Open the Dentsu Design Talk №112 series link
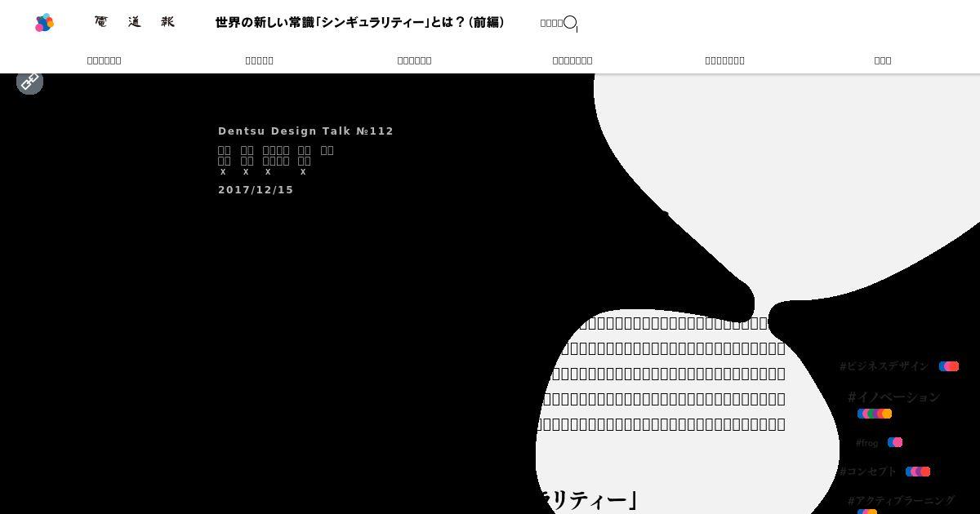Viewport: 980px width, 514px height. tap(305, 131)
